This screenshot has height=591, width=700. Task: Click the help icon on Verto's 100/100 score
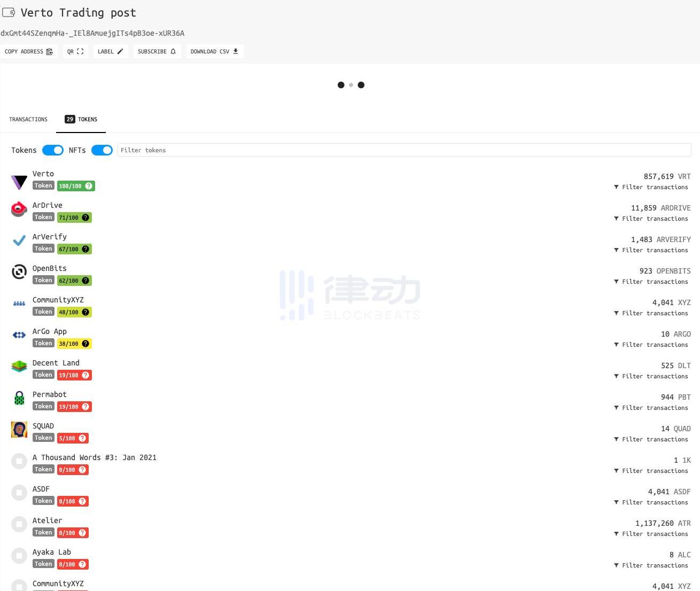89,186
